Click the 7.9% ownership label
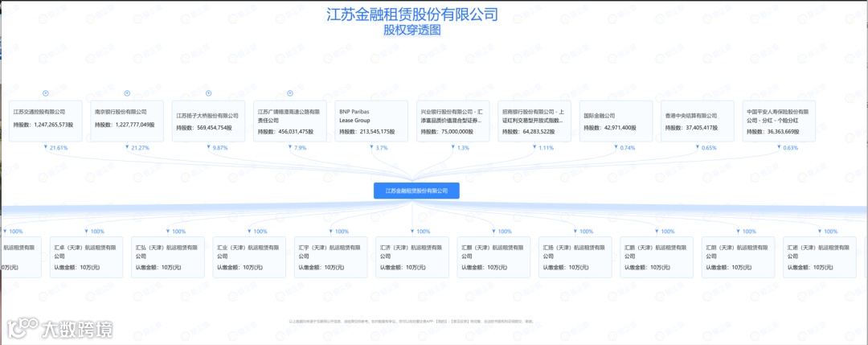 click(x=300, y=148)
